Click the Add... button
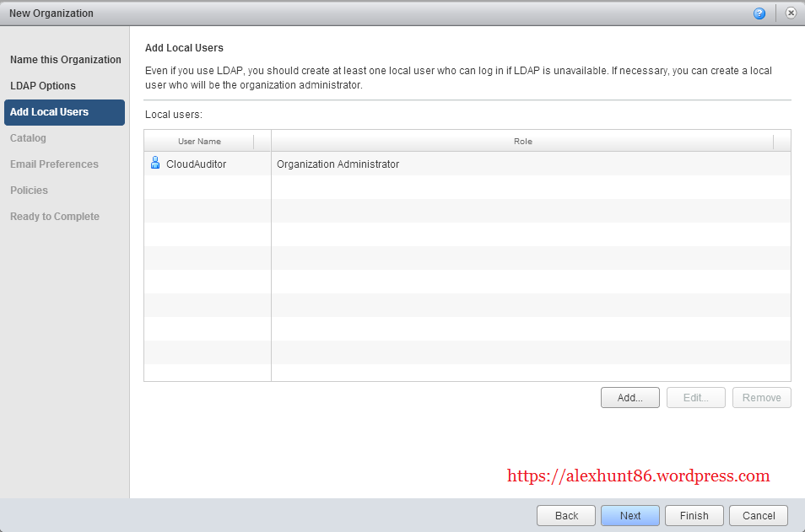 [x=630, y=398]
